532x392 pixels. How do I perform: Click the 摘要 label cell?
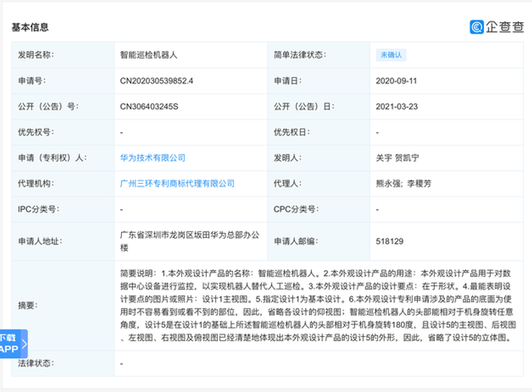tap(63, 305)
